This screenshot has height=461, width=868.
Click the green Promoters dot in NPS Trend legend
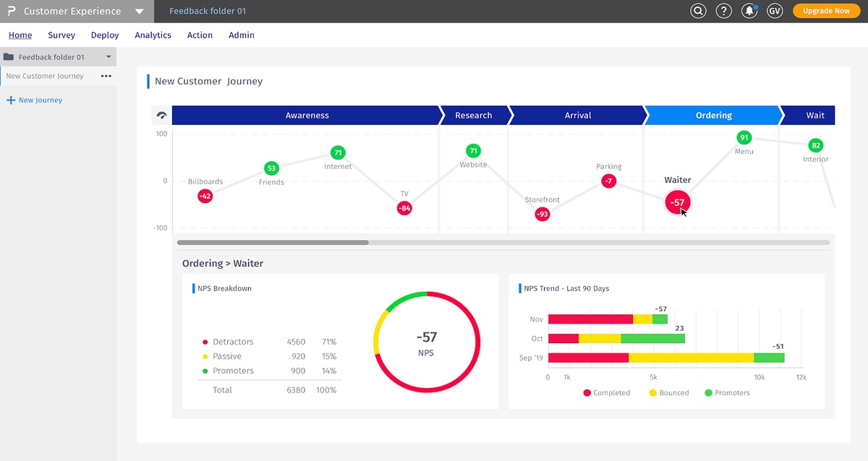tap(708, 393)
